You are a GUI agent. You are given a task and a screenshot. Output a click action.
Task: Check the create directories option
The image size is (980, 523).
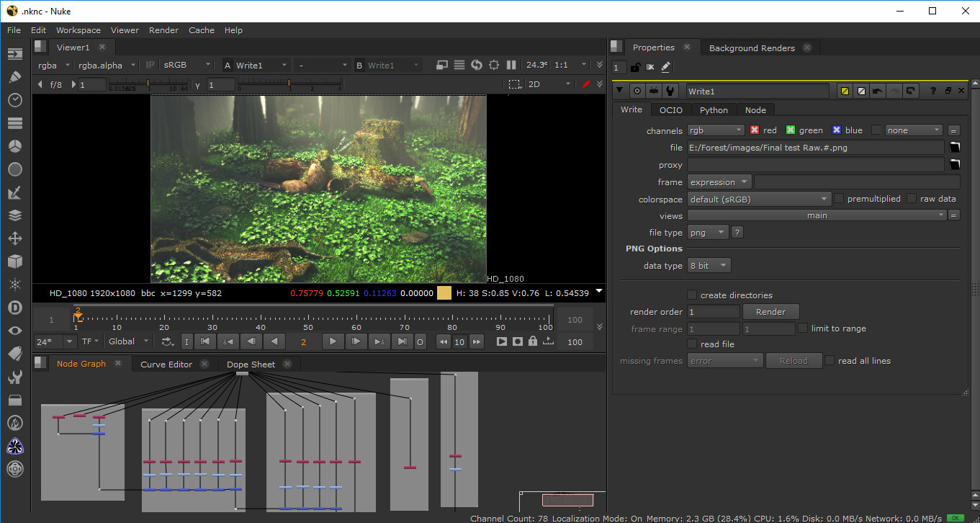point(692,295)
